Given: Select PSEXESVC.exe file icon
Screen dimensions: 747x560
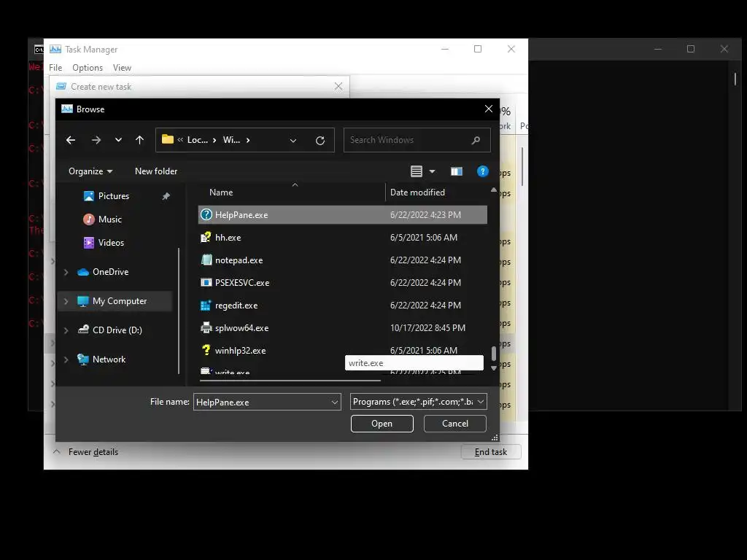Looking at the screenshot, I should 206,282.
